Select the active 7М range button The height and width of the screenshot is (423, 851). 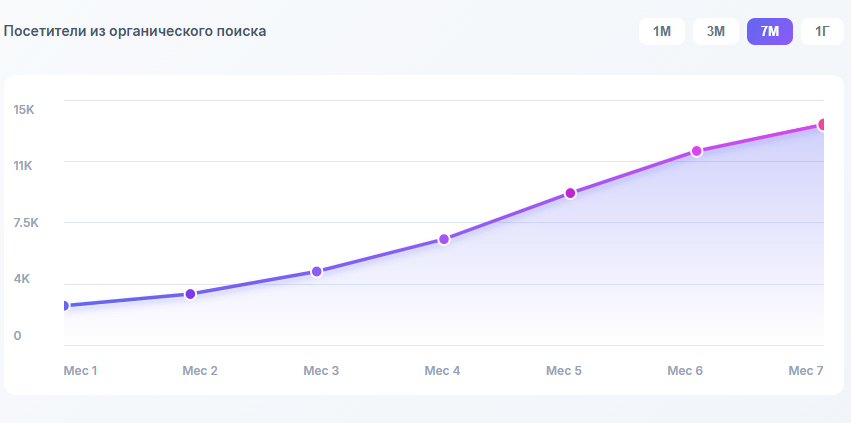(770, 31)
